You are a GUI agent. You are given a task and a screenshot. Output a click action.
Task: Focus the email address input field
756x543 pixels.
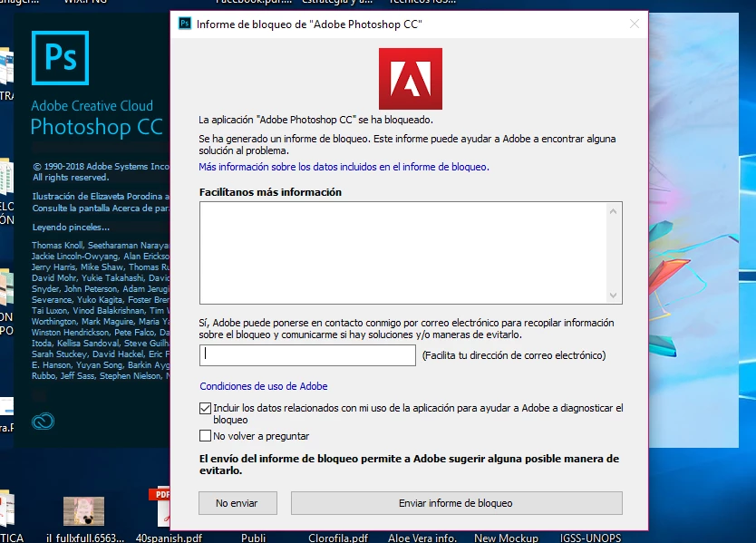pos(307,355)
